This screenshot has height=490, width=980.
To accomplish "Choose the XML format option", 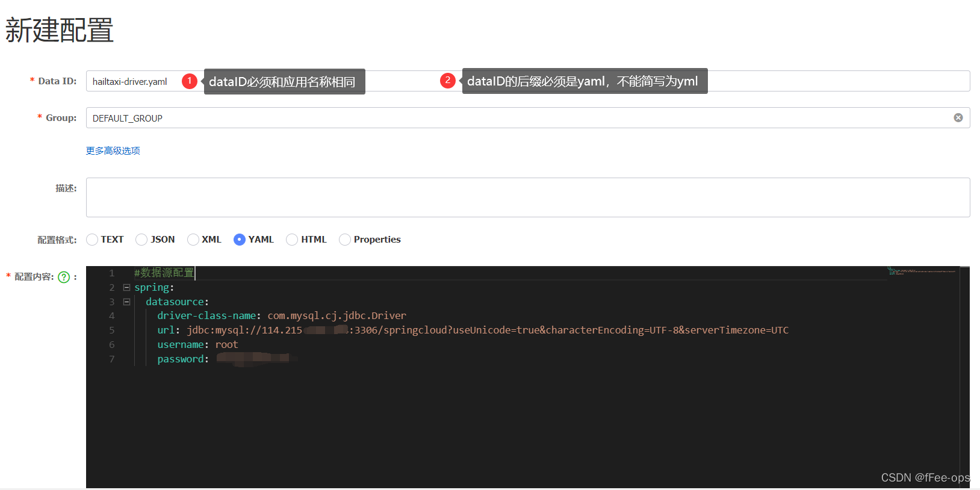I will tap(193, 240).
